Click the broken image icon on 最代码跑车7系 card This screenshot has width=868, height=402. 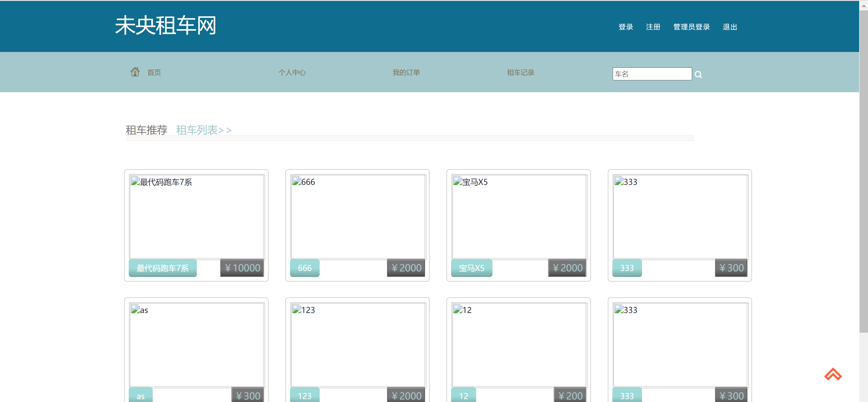[134, 181]
